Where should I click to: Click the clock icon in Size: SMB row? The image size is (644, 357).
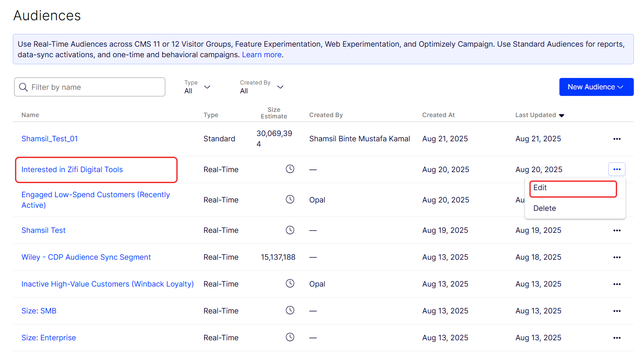click(290, 311)
